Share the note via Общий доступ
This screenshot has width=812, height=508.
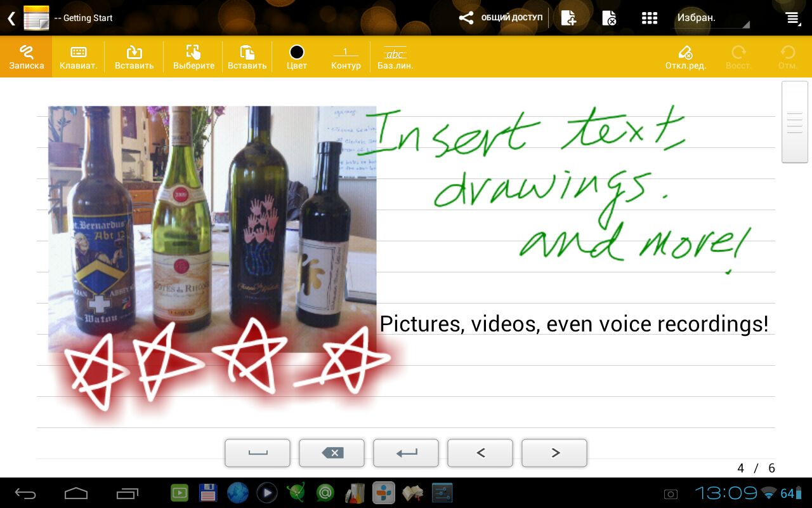click(501, 18)
